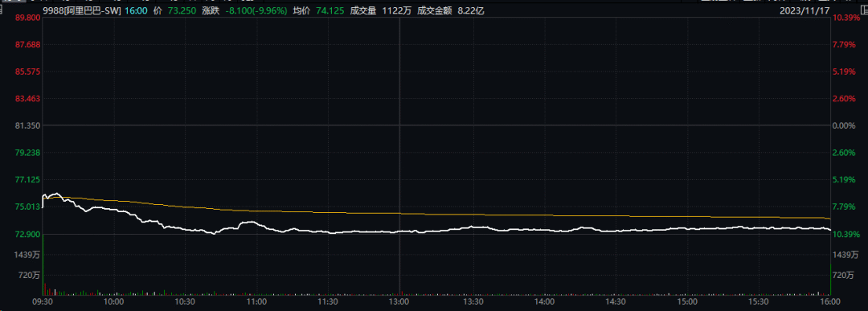Screen dimensions: 868x311
Task: Select the 16:00 timestamp in the header
Action: [136, 10]
